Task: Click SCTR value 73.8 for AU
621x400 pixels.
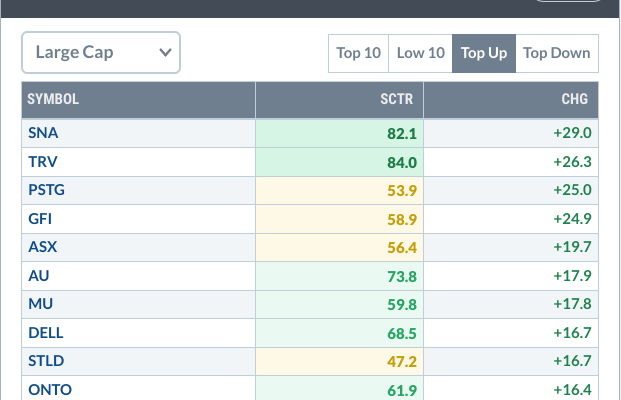Action: [402, 277]
